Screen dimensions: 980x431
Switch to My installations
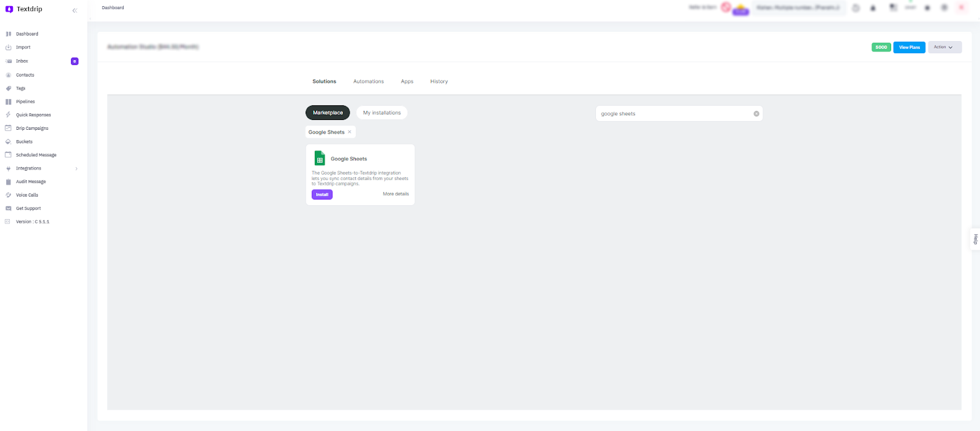pos(382,113)
